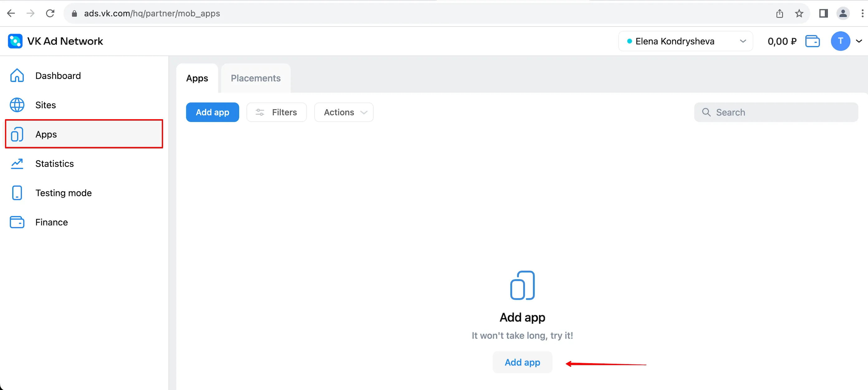This screenshot has height=390, width=868.
Task: Click the wallet icon in the header
Action: [813, 41]
